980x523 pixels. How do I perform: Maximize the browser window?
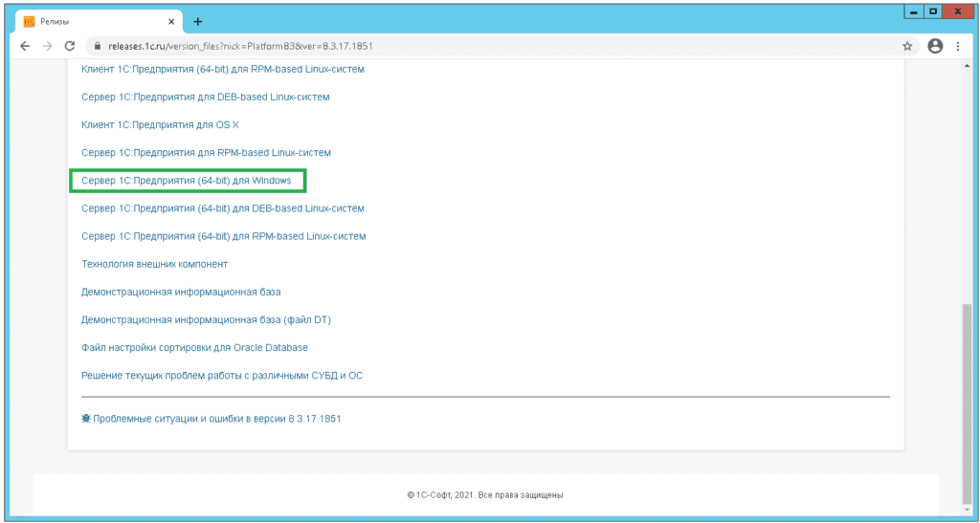pos(932,11)
